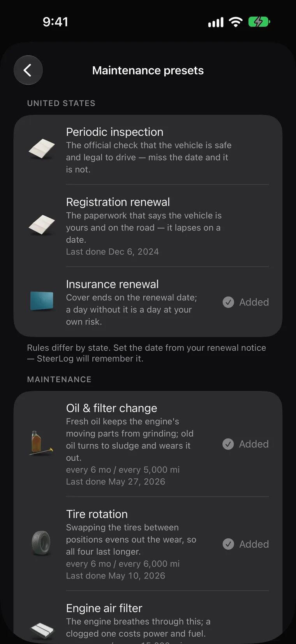Tap the back arrow button
Viewport: 296px width, 644px height.
tap(28, 70)
